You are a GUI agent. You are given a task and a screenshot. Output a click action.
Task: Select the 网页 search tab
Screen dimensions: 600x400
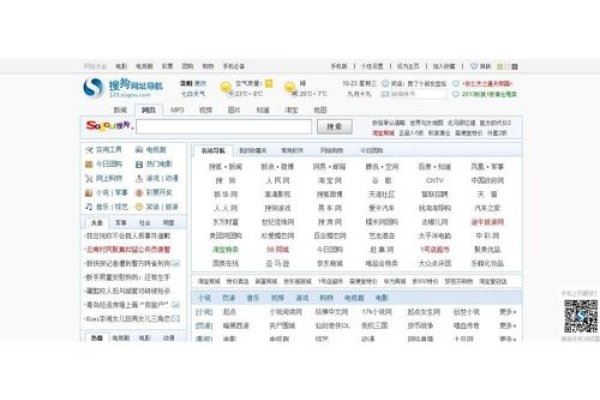click(x=148, y=110)
